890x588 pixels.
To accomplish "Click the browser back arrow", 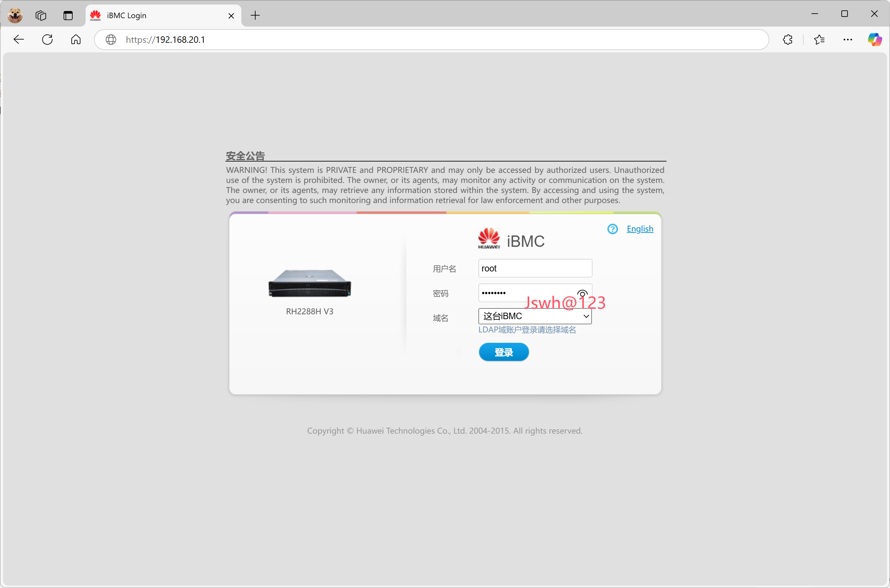I will coord(18,39).
